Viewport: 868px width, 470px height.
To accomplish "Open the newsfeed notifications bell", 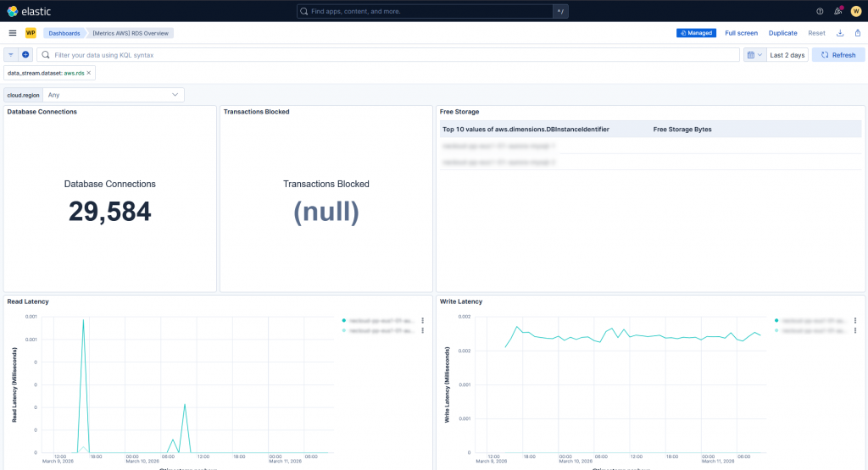I will click(837, 11).
